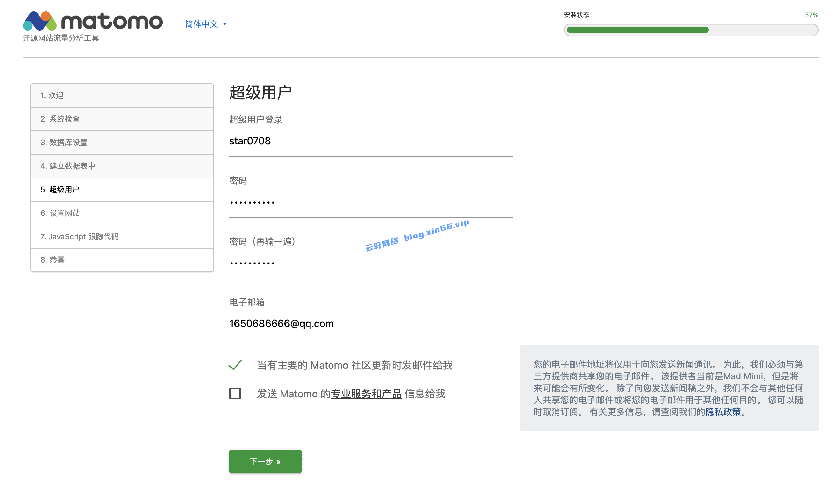Open the 隐私政策 link
Screen dimensions: 840x504
[723, 412]
